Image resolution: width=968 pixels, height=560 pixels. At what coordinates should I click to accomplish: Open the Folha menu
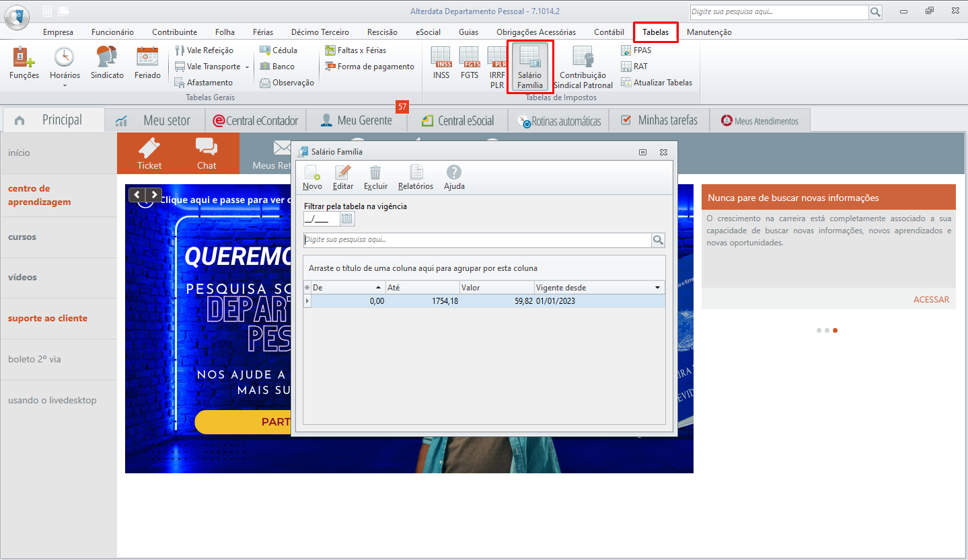pyautogui.click(x=225, y=32)
